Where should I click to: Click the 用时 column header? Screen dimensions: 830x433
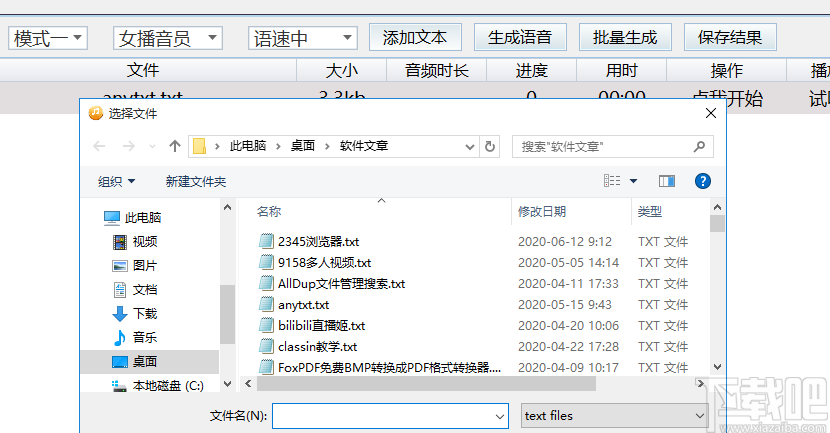click(x=621, y=70)
